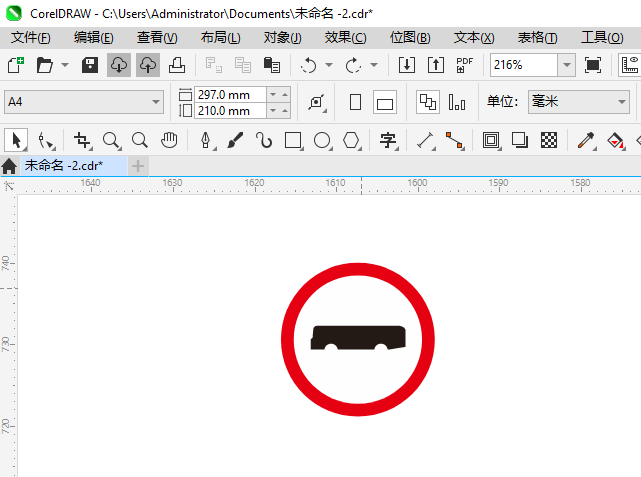Open the 效果(C) menu
The image size is (641, 477).
point(345,38)
